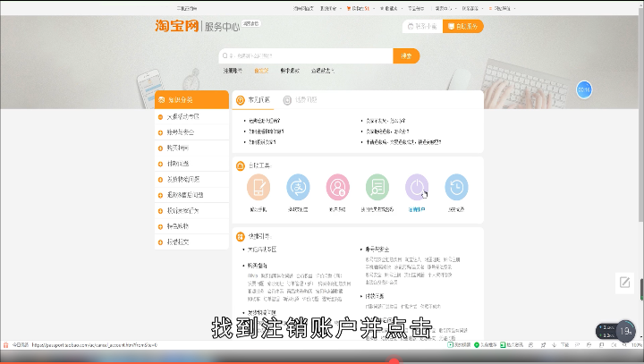This screenshot has height=364, width=644.
Task: Expand the 付款问题 sidebar category
Action: (161, 164)
